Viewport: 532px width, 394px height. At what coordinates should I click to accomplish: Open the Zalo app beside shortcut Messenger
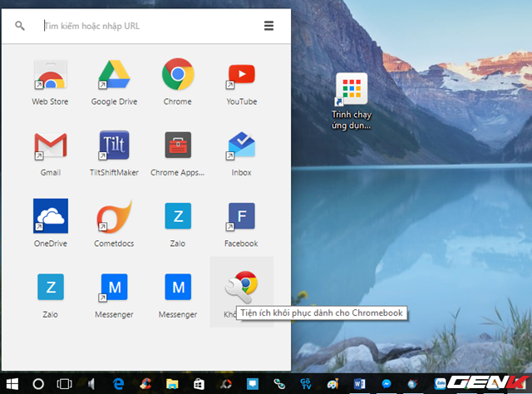pos(51,287)
